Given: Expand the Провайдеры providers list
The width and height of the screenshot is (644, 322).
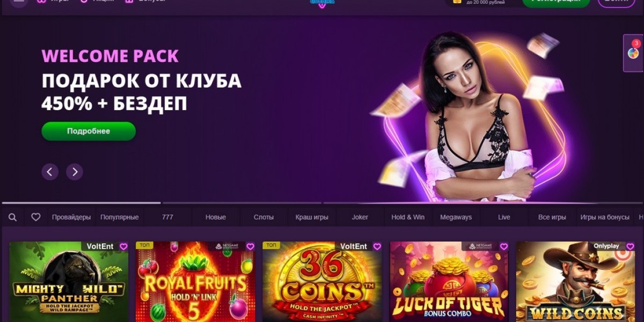Looking at the screenshot, I should (71, 217).
